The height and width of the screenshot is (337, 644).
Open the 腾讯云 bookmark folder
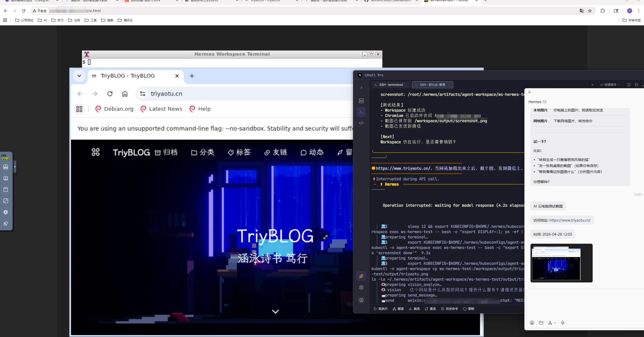[x=125, y=20]
